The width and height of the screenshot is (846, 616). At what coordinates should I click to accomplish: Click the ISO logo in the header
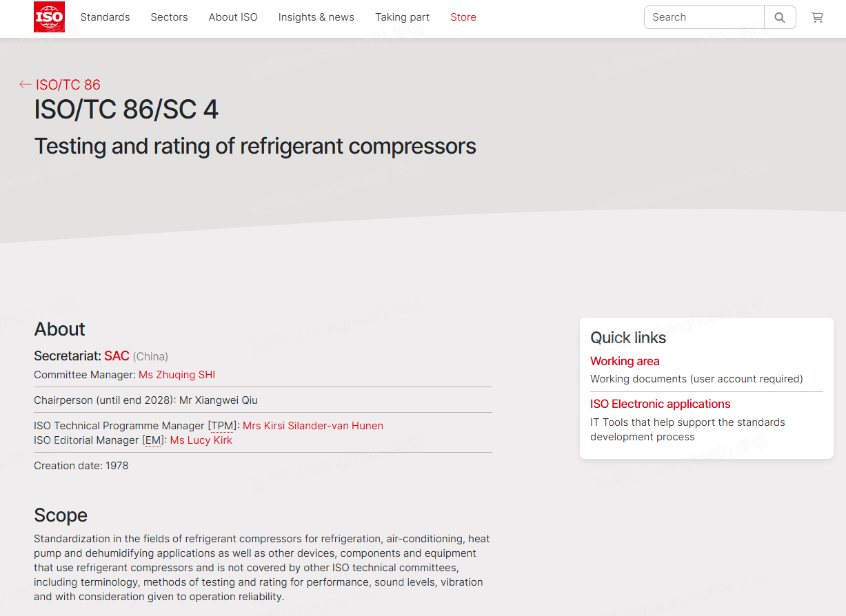coord(49,17)
